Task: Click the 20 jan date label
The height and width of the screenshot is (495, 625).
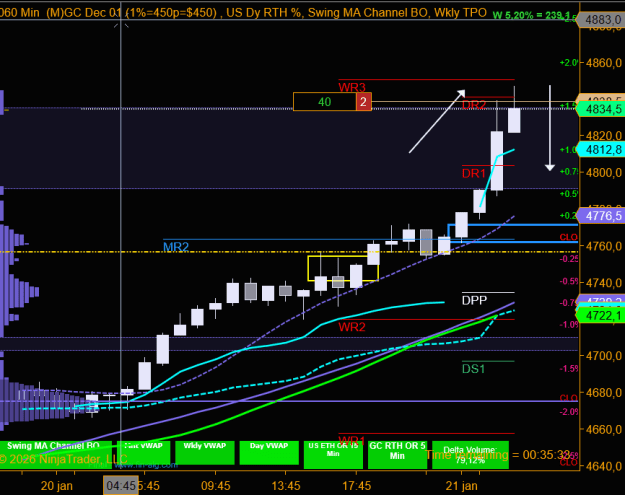Action: tap(57, 486)
